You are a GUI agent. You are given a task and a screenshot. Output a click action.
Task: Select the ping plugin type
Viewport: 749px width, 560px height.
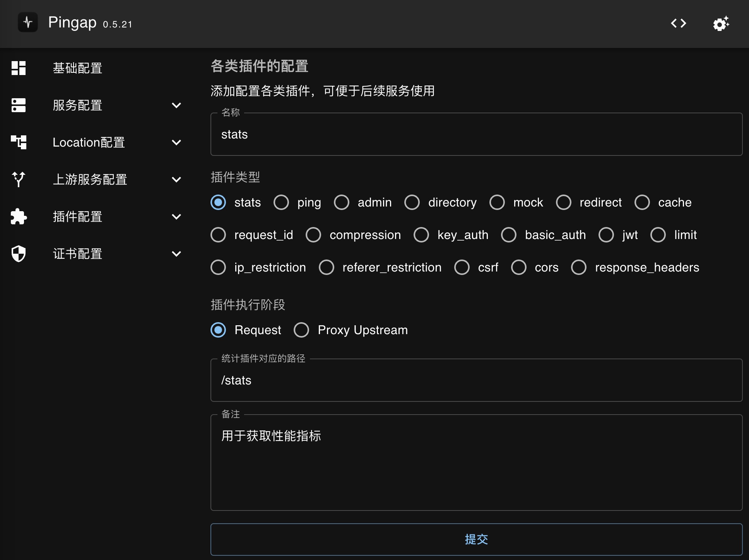pos(281,202)
